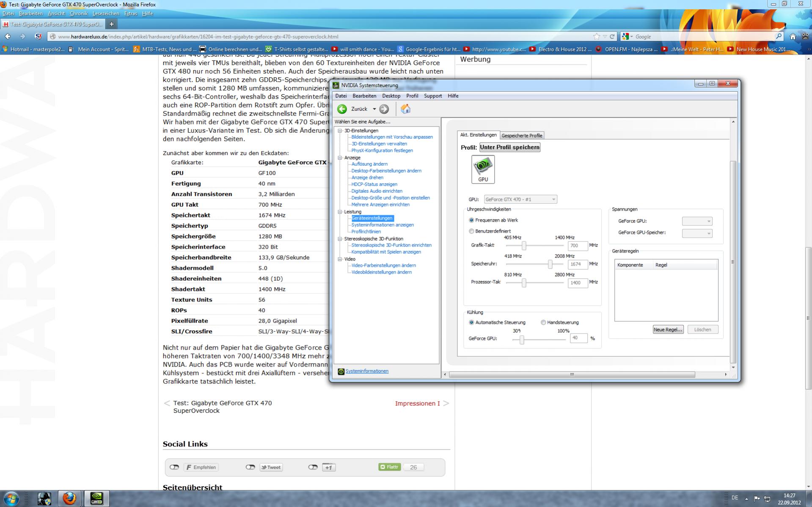Viewport: 812px width, 507px height.
Task: Click the 'Neue Regel...' button
Action: click(668, 330)
